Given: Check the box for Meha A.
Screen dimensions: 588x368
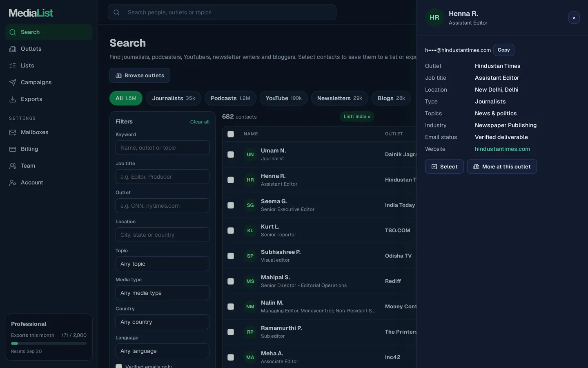Looking at the screenshot, I should click(231, 357).
